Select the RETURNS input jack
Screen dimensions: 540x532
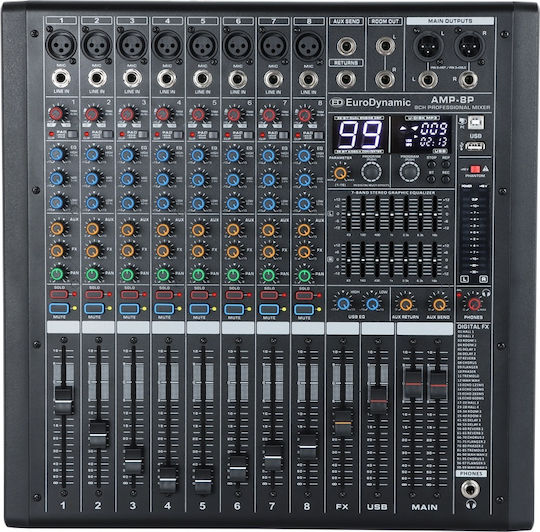coord(346,79)
